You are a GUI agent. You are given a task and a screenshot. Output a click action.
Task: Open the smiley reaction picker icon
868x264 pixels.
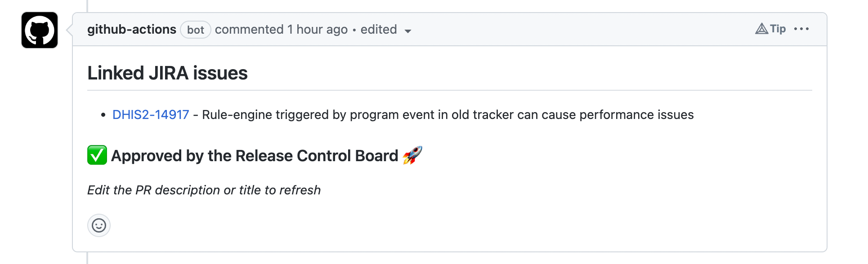(x=98, y=226)
